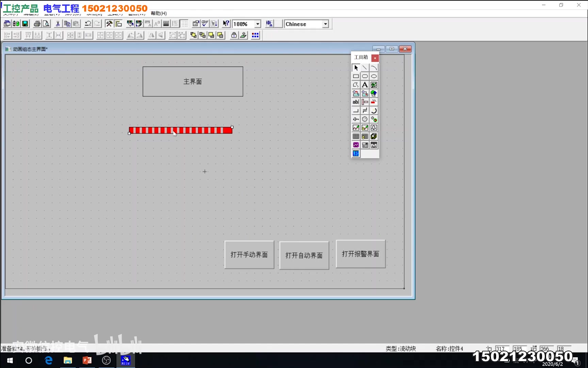Pick the LED control at the toolbox bottom
Screen dimensions: 588x368
click(356, 154)
